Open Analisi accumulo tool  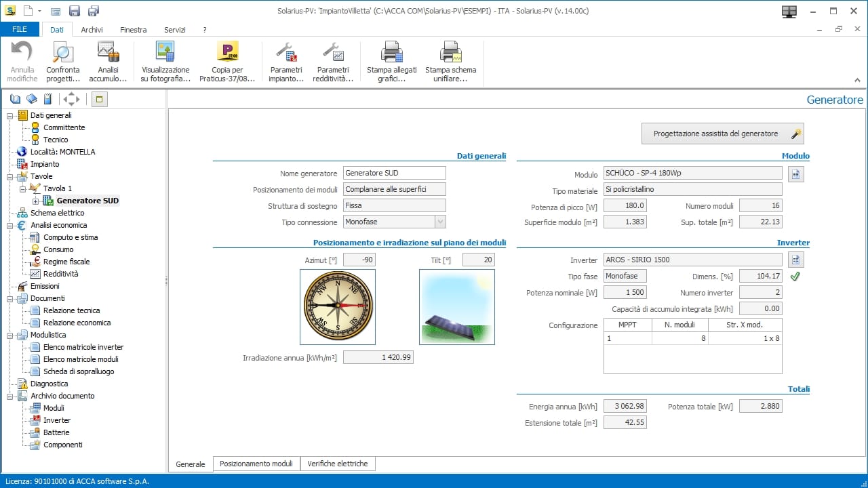click(108, 52)
